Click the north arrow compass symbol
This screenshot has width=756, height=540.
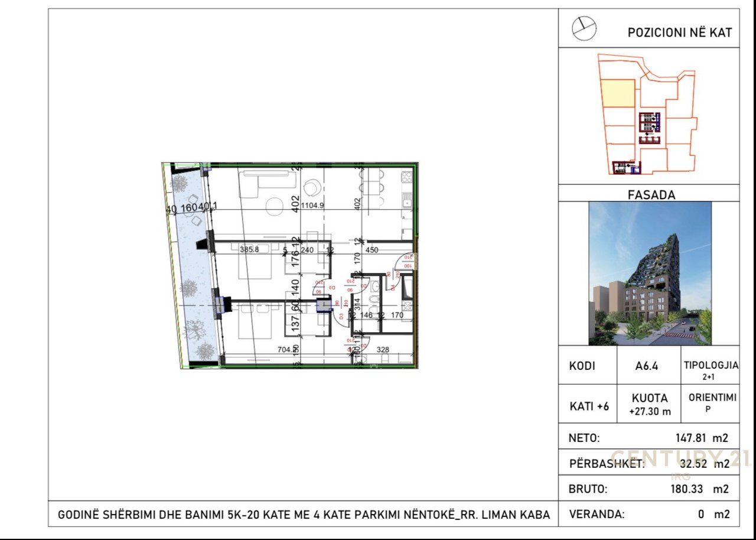(584, 28)
